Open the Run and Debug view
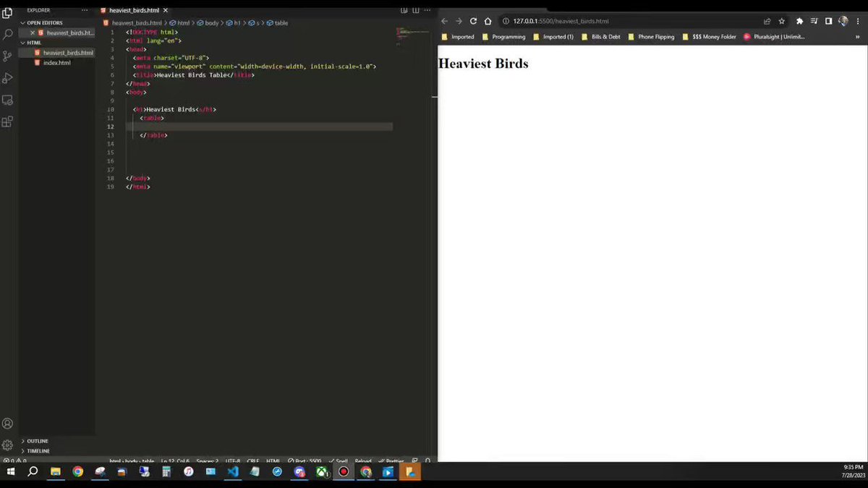The height and width of the screenshot is (488, 868). (7, 78)
